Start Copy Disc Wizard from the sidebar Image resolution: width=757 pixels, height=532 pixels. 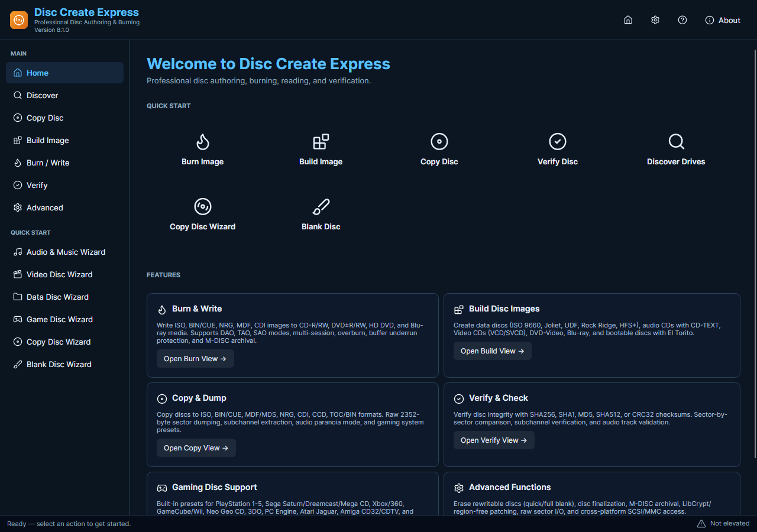[64, 342]
